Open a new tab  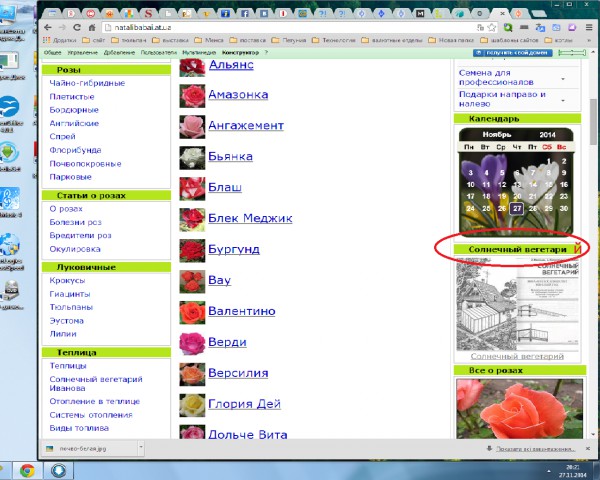[539, 14]
